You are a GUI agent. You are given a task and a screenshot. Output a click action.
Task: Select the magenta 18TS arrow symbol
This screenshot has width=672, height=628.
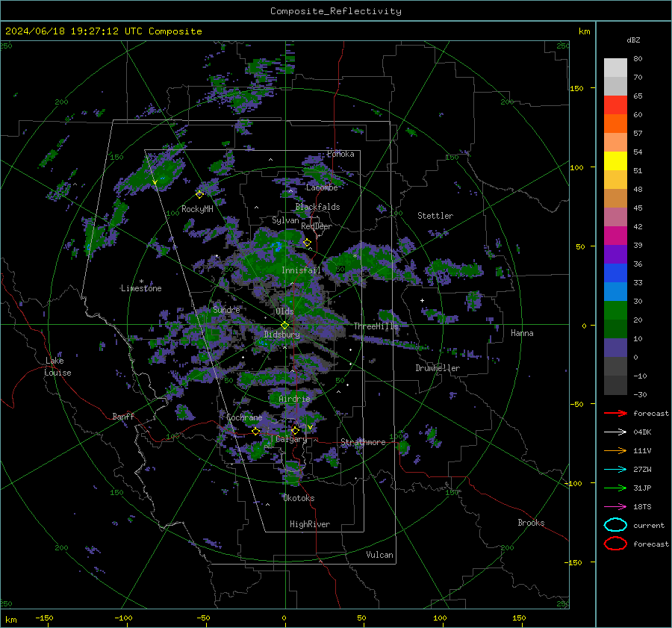[x=615, y=507]
